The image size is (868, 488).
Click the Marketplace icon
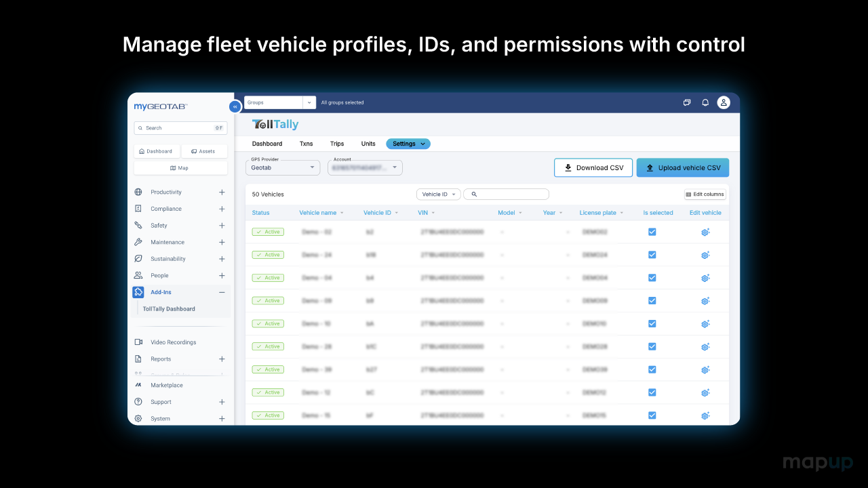[138, 385]
